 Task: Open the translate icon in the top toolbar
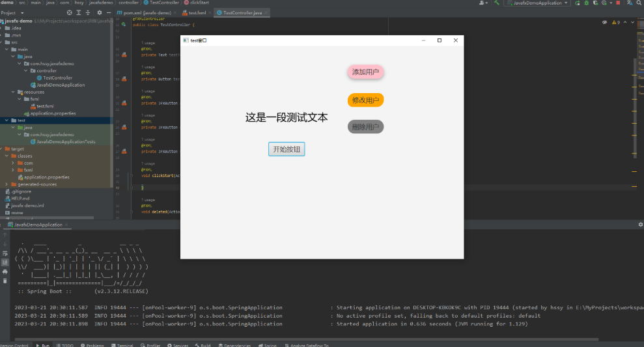(x=630, y=3)
